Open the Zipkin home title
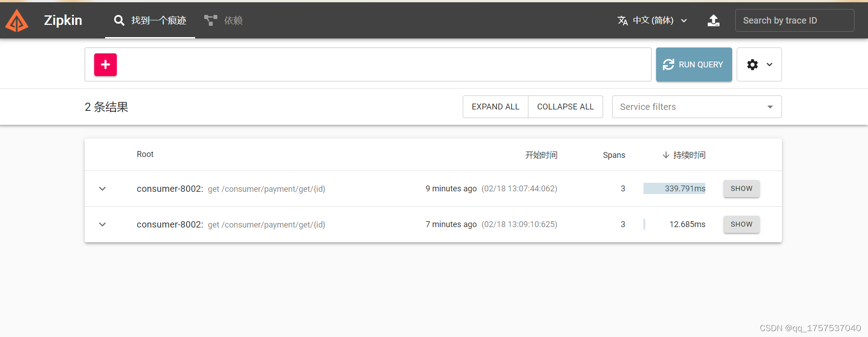 pos(63,20)
